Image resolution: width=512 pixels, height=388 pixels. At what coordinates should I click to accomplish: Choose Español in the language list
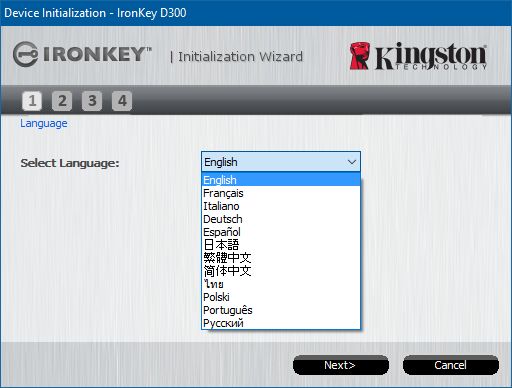pyautogui.click(x=281, y=232)
